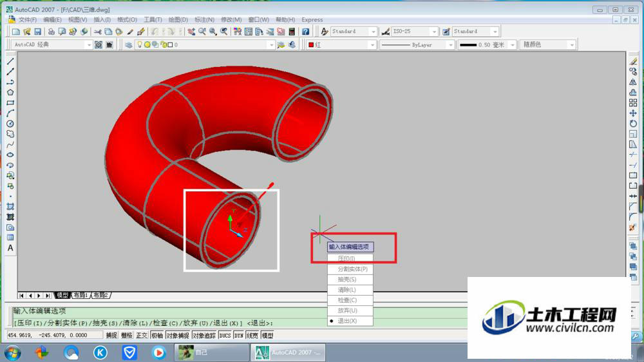Toggle 对象追踪 object tracking
Viewport: 644px width, 362px height.
pyautogui.click(x=204, y=336)
